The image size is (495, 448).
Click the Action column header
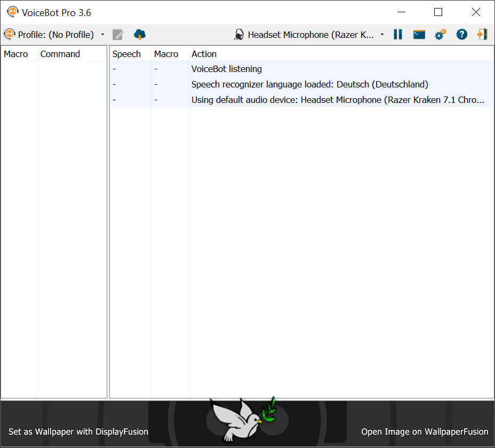point(341,54)
